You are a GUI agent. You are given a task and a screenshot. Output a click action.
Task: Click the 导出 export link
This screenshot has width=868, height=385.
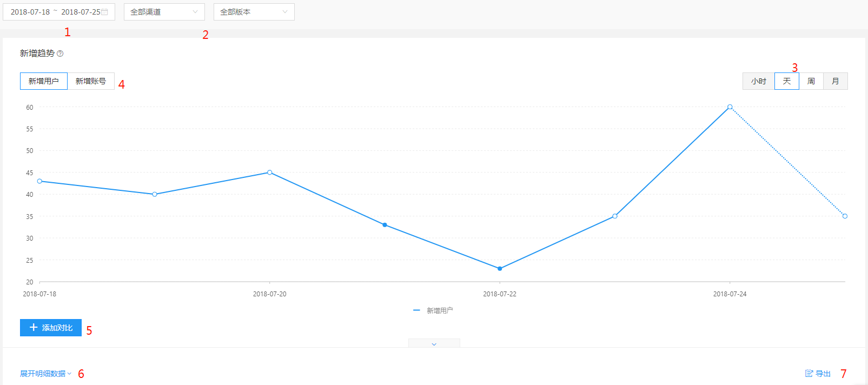tap(818, 374)
